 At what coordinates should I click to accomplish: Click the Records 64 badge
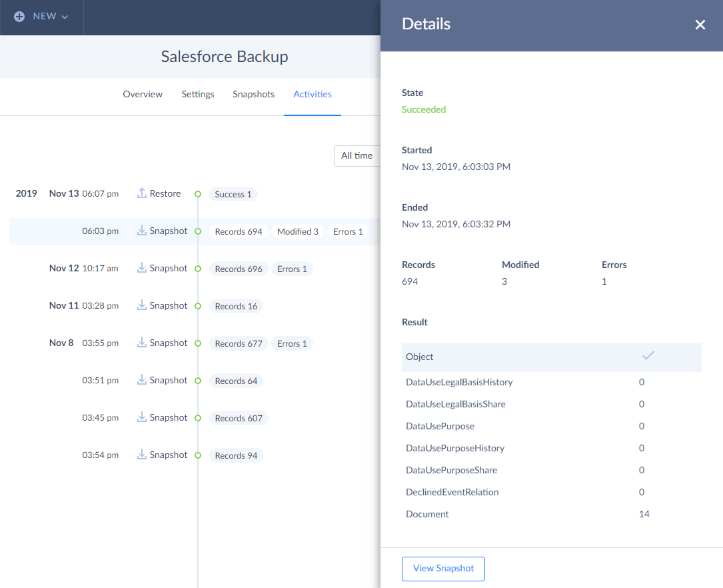pyautogui.click(x=236, y=381)
